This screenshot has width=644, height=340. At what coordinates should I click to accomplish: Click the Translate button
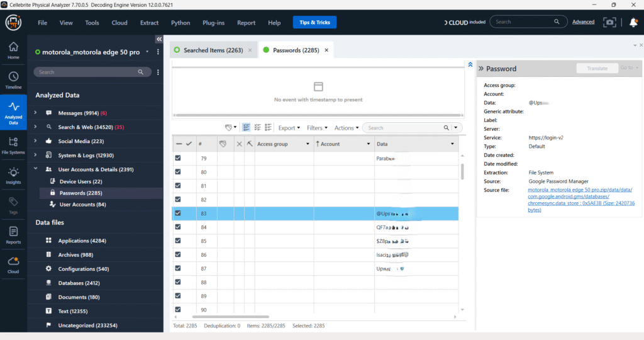click(x=597, y=68)
